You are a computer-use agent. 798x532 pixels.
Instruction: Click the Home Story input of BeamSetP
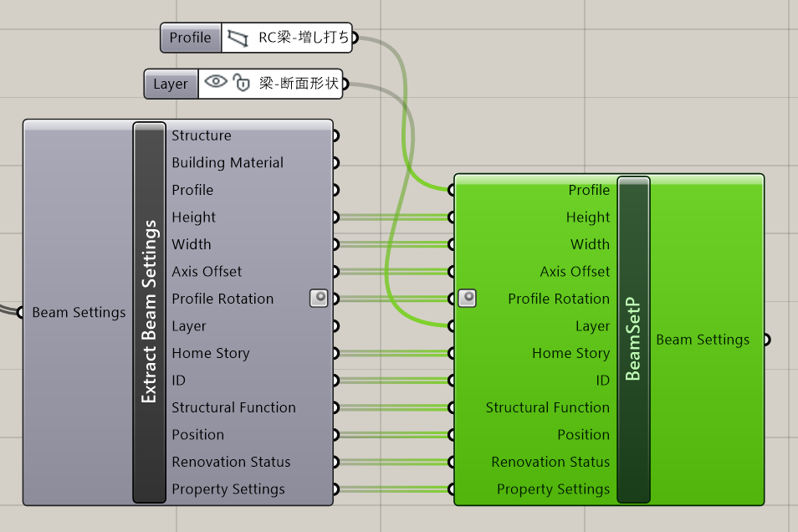(x=571, y=353)
